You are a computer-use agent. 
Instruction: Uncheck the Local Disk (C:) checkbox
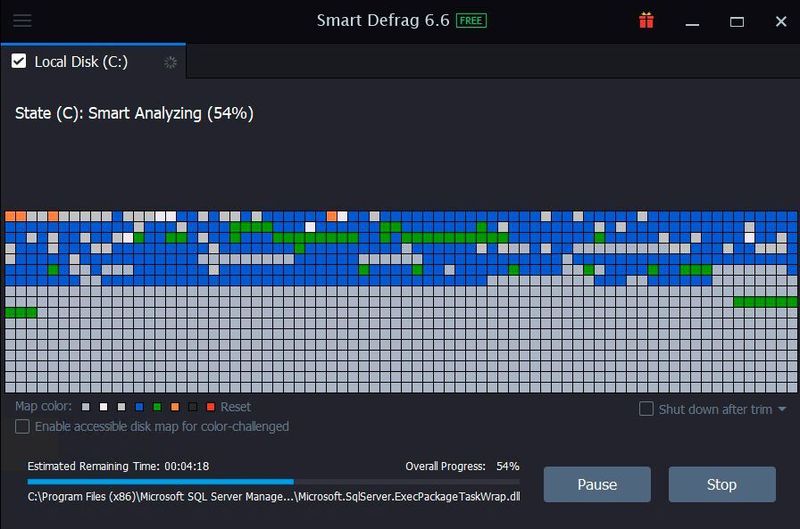tap(19, 61)
